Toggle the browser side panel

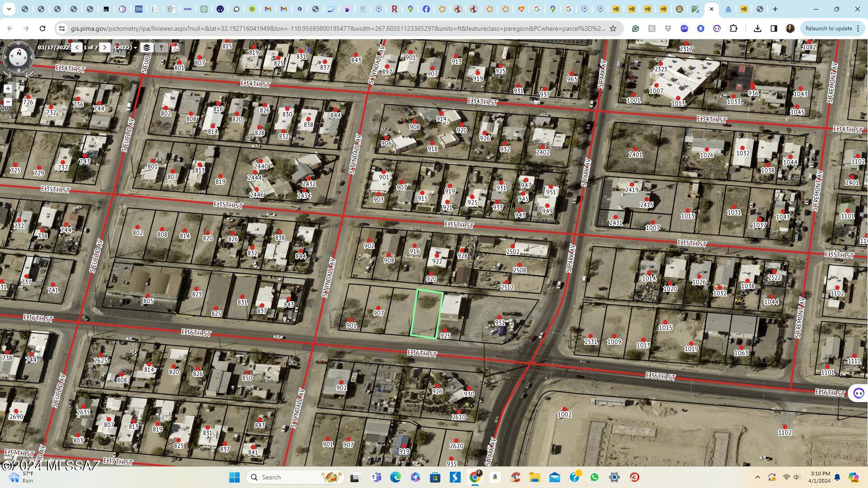pos(774,28)
